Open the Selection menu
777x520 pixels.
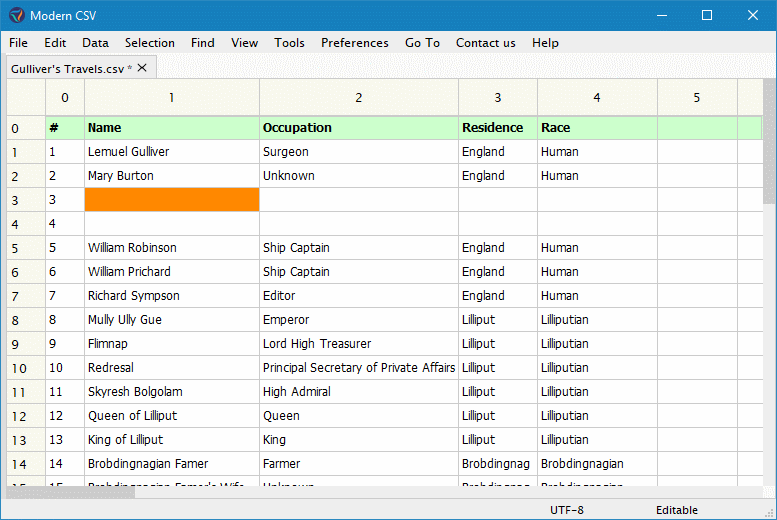[150, 43]
